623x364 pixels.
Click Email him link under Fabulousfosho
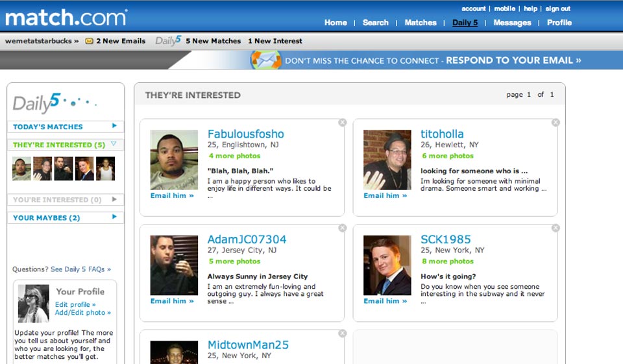point(172,195)
